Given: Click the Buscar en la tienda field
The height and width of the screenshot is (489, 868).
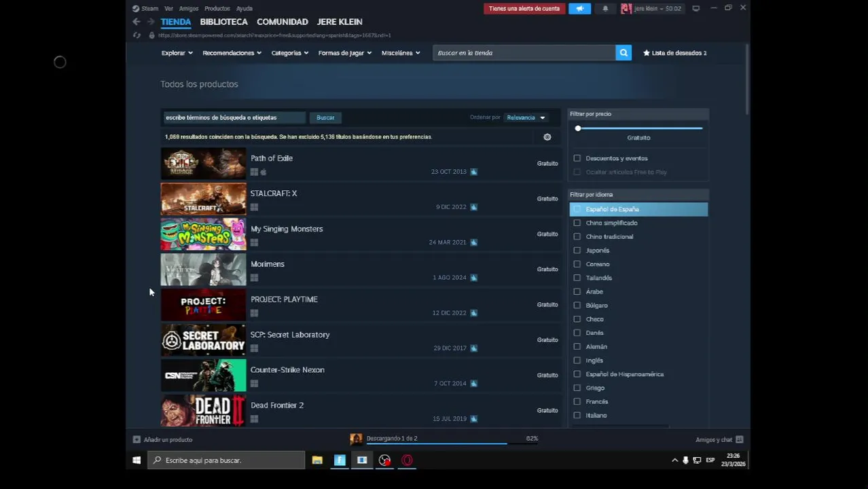Looking at the screenshot, I should (524, 53).
